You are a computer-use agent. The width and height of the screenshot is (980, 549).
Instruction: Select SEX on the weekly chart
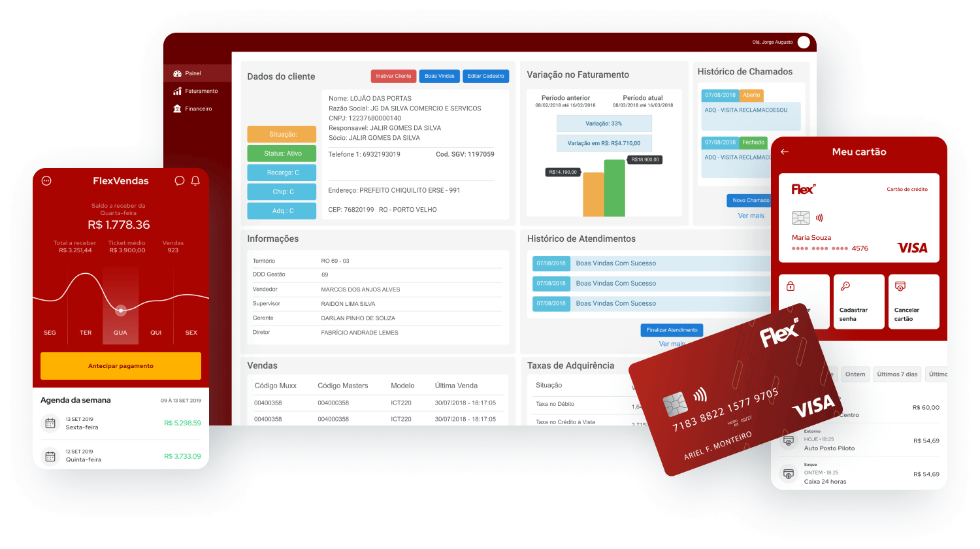(191, 333)
